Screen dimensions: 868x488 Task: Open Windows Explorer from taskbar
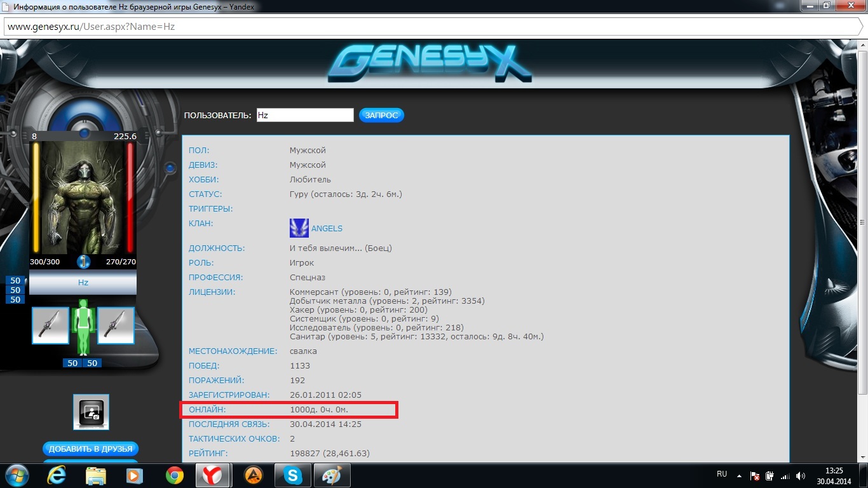[x=96, y=476]
